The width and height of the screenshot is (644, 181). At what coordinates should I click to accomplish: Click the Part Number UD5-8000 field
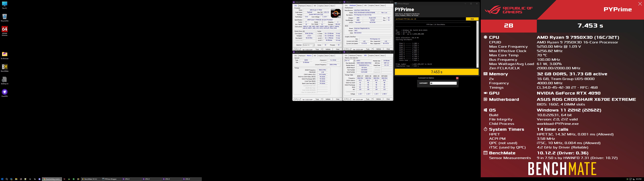(364, 70)
